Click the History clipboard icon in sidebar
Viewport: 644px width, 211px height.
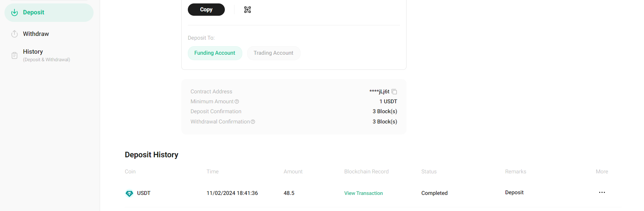pos(14,55)
